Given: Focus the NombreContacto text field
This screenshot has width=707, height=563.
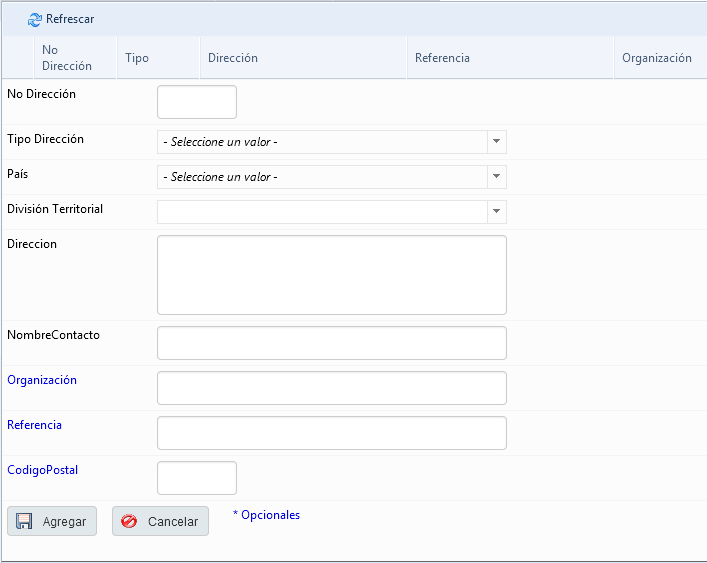Looking at the screenshot, I should tap(331, 343).
